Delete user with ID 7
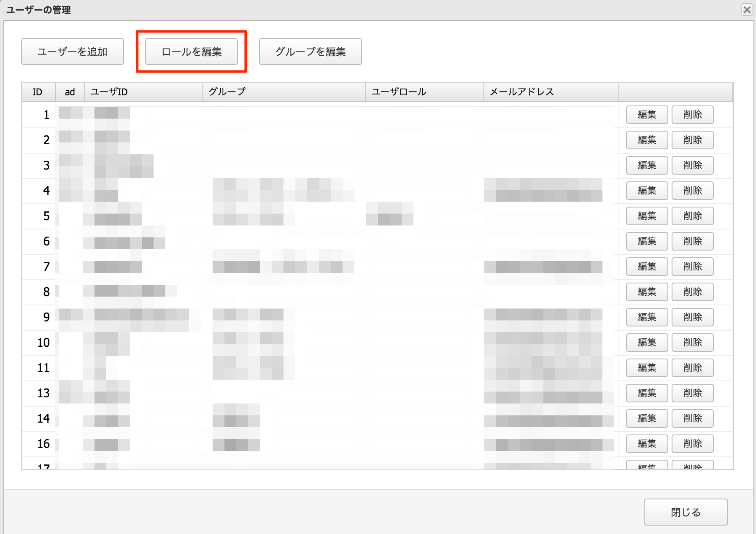 [693, 267]
